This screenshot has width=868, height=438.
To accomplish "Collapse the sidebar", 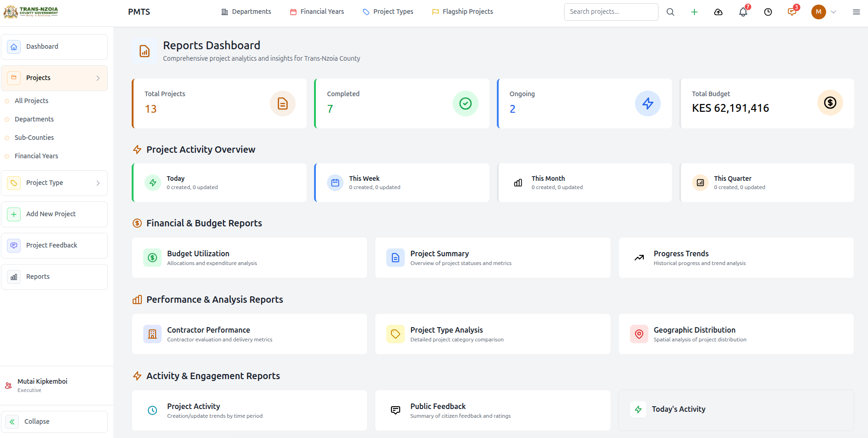I will tap(54, 422).
